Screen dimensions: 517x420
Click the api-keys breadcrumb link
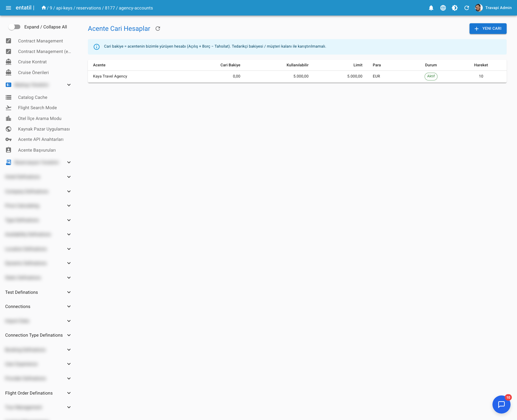pos(64,8)
